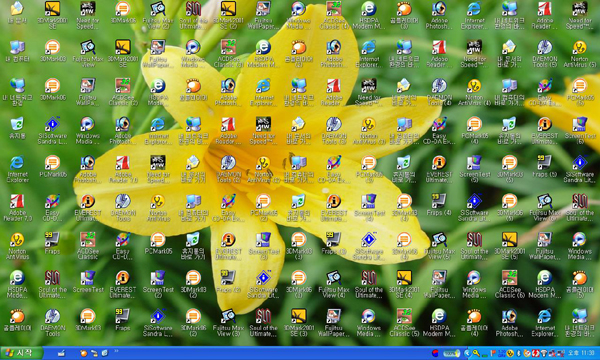This screenshot has height=360, width=600.
Task: Click the 100% battery indicator on taskbar
Action: 451,353
